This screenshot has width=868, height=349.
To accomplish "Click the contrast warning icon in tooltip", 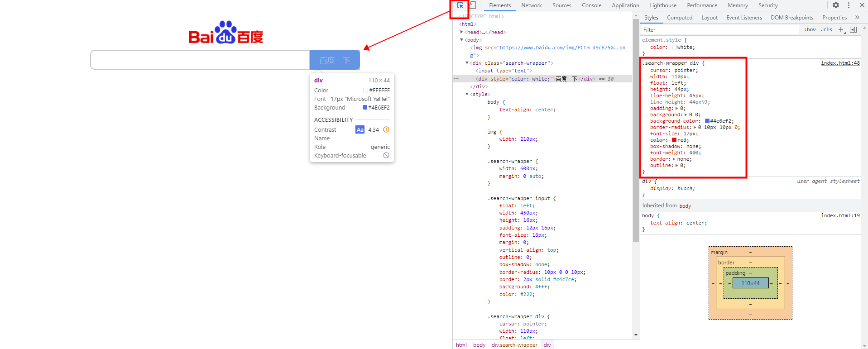I will (x=386, y=129).
